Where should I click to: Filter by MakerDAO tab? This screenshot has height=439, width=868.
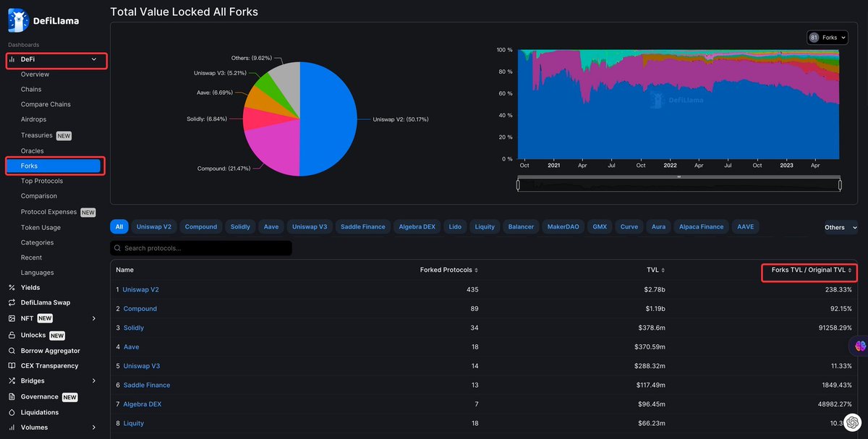pos(563,226)
